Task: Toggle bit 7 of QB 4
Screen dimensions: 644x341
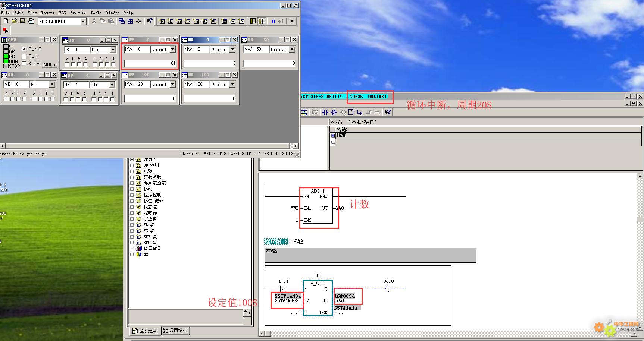Action: [66, 99]
